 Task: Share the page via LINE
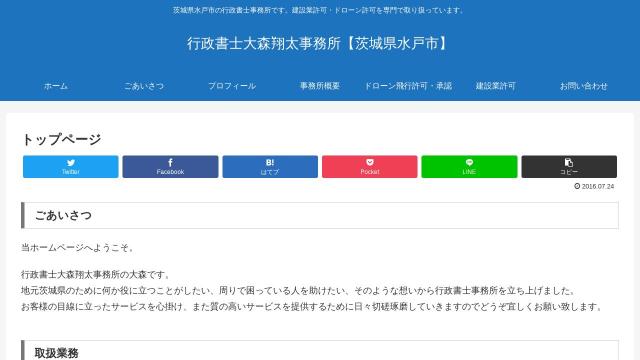(x=469, y=167)
